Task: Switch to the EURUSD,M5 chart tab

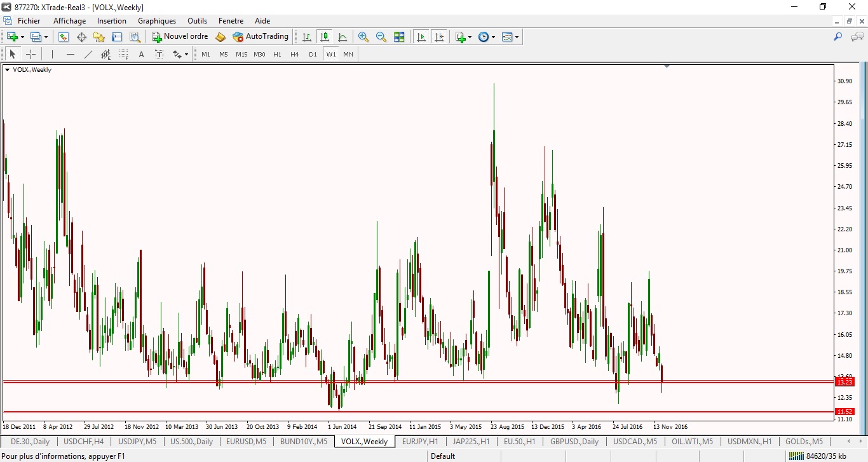Action: pyautogui.click(x=245, y=442)
